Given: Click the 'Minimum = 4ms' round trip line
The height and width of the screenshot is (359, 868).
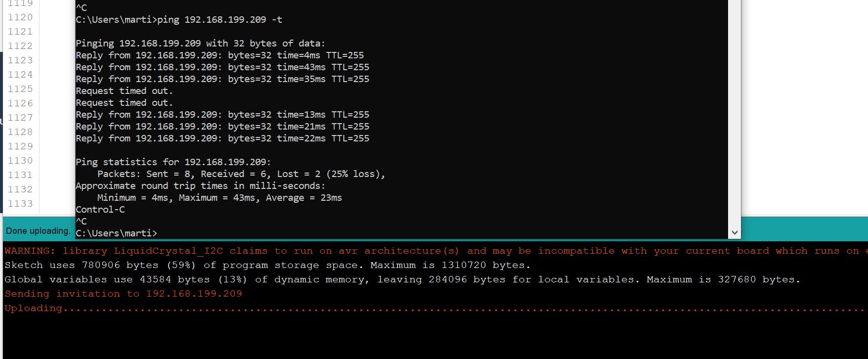Looking at the screenshot, I should [219, 198].
